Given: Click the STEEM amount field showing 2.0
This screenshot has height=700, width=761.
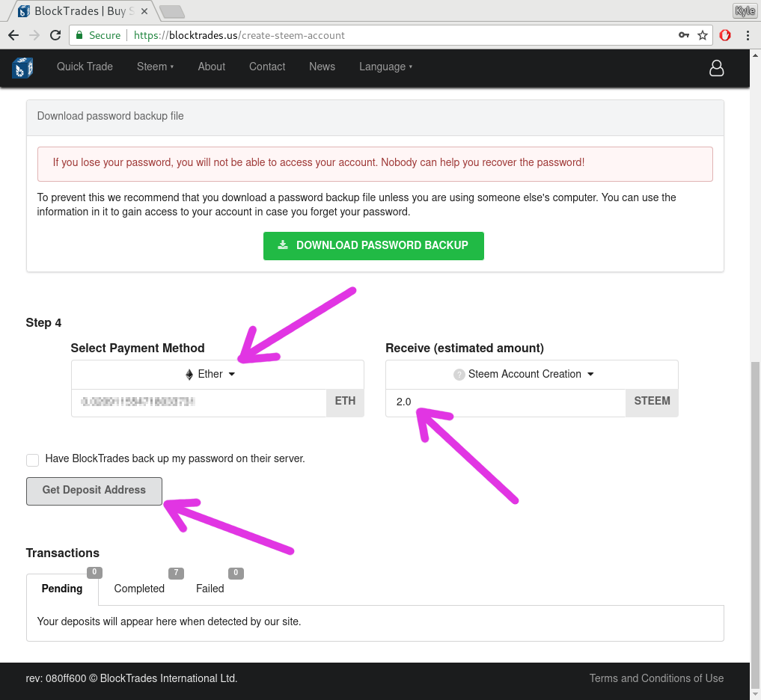Looking at the screenshot, I should click(x=506, y=402).
